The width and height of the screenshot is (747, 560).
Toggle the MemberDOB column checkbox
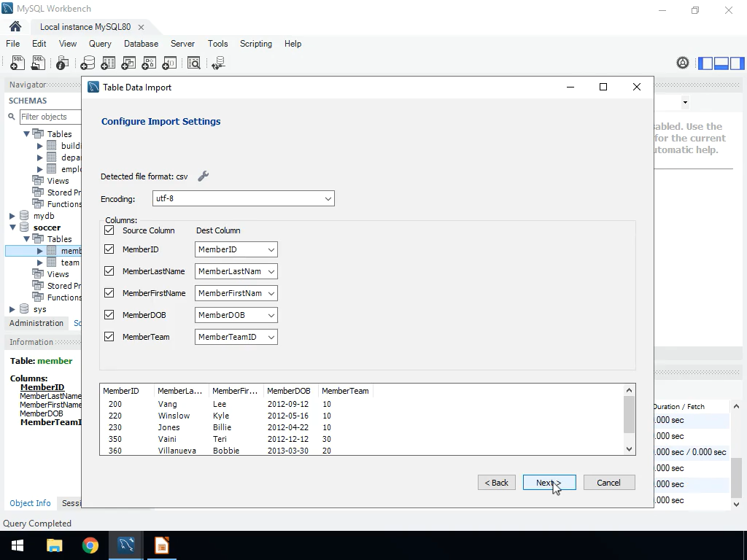coord(109,315)
